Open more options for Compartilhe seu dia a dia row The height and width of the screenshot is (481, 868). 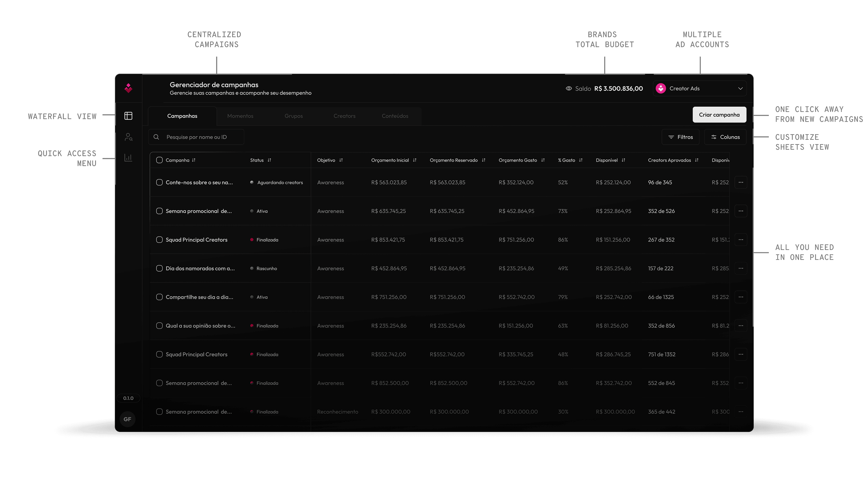(x=741, y=297)
